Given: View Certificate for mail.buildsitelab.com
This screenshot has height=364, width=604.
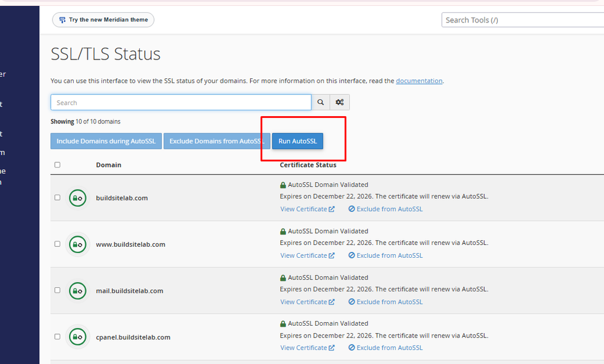Looking at the screenshot, I should (x=307, y=302).
